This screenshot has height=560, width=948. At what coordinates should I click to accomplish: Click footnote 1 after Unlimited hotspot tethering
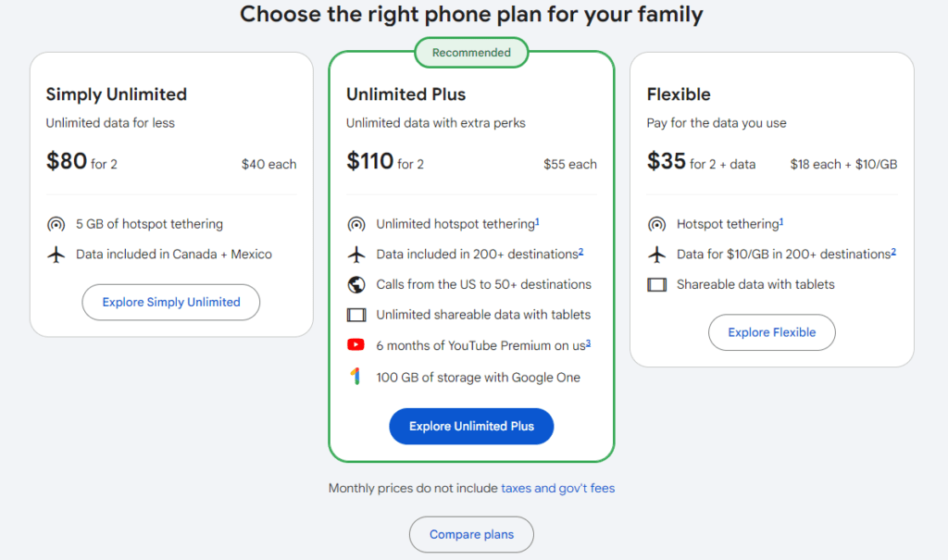coord(537,221)
